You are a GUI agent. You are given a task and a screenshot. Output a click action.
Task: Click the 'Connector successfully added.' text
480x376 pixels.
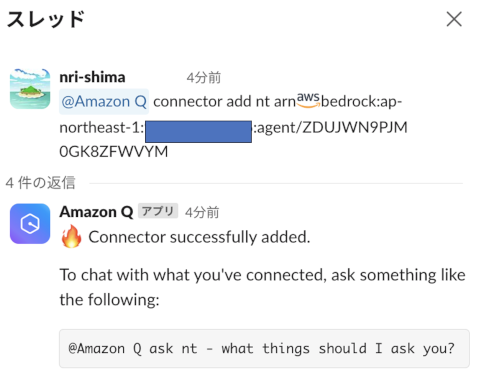199,237
